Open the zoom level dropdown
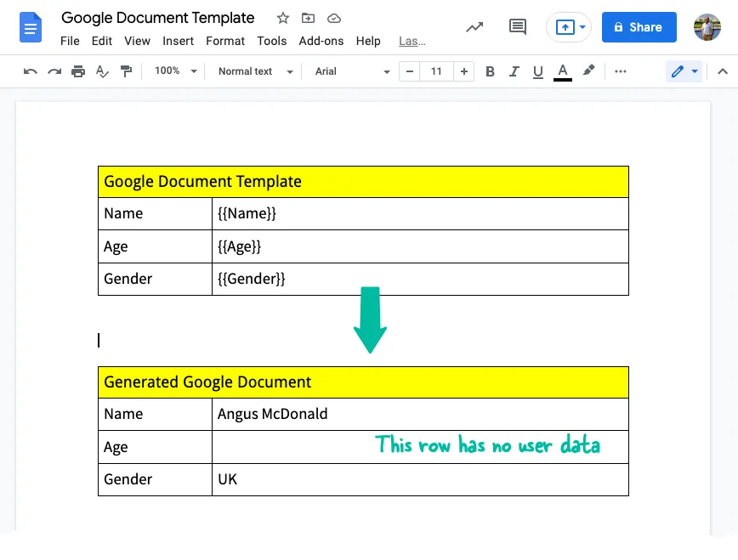 click(x=174, y=71)
